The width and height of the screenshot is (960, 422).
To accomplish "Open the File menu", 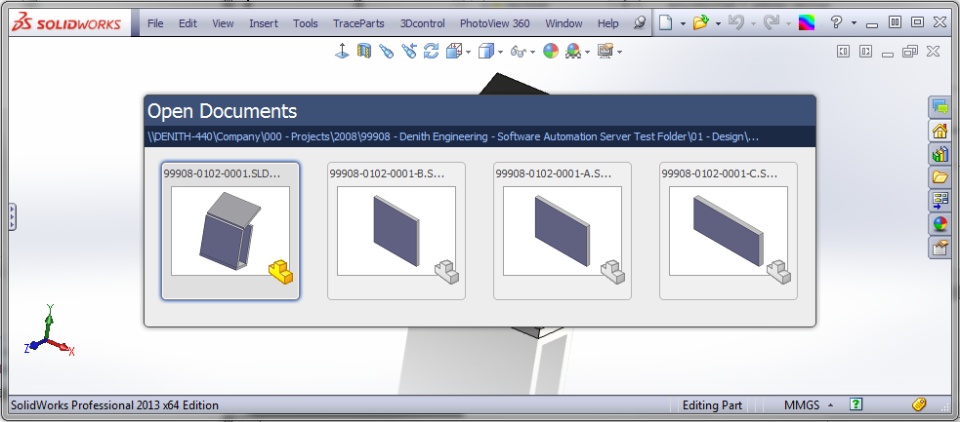I will tap(156, 23).
